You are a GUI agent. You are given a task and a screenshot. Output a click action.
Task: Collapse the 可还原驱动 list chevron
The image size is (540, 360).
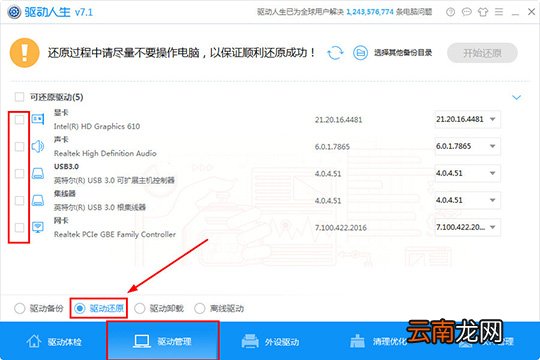click(516, 97)
